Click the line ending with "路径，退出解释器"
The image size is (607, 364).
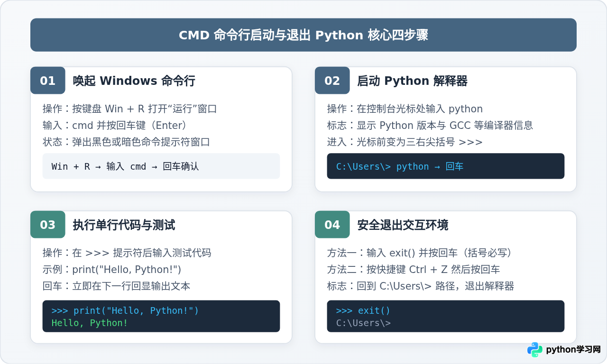tap(421, 286)
